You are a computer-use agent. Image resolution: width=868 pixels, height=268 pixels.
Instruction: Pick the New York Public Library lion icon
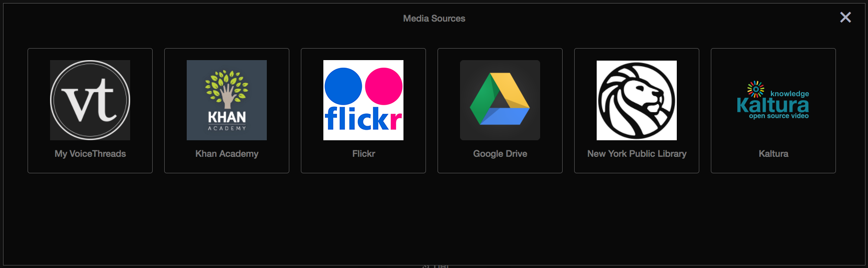[x=637, y=100]
